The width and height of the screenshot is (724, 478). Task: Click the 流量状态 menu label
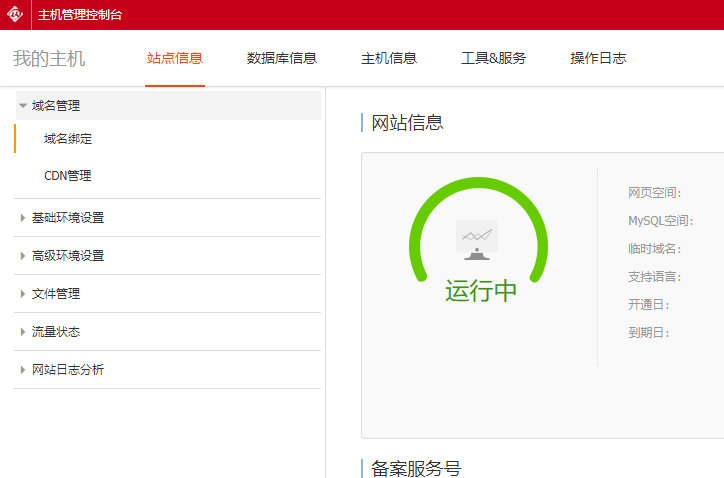point(56,332)
